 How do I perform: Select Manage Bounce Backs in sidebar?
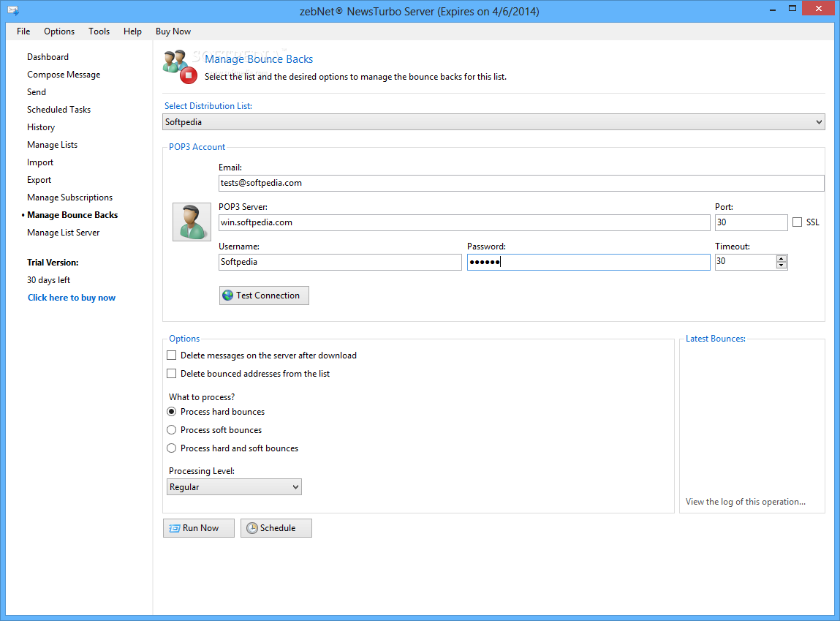pyautogui.click(x=72, y=215)
